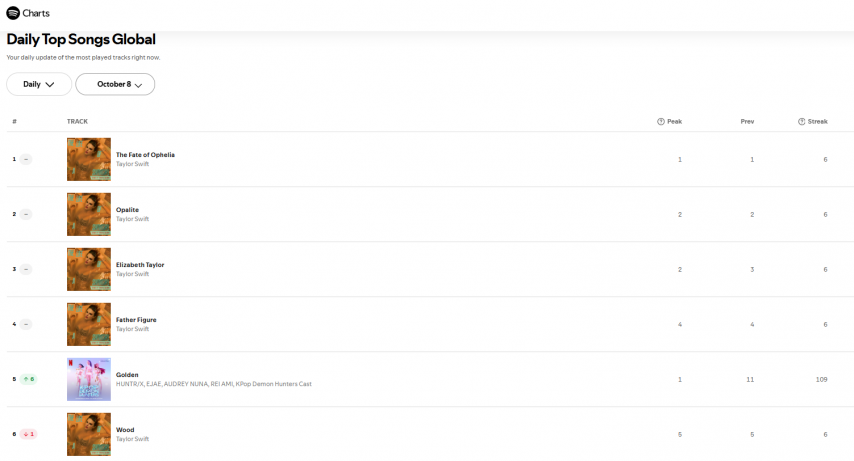The width and height of the screenshot is (854, 461).
Task: Open the Golden track title link
Action: click(127, 375)
